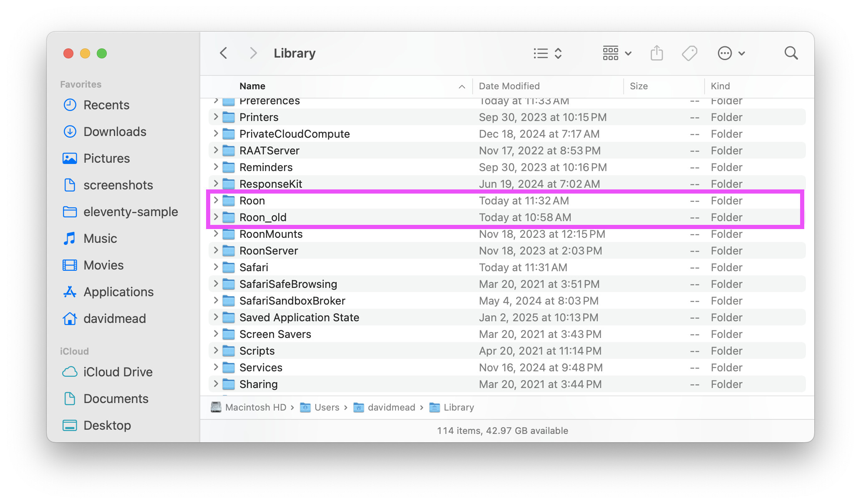Select the Screen Savers folder name
Viewport: 861px width, 504px height.
(x=275, y=334)
